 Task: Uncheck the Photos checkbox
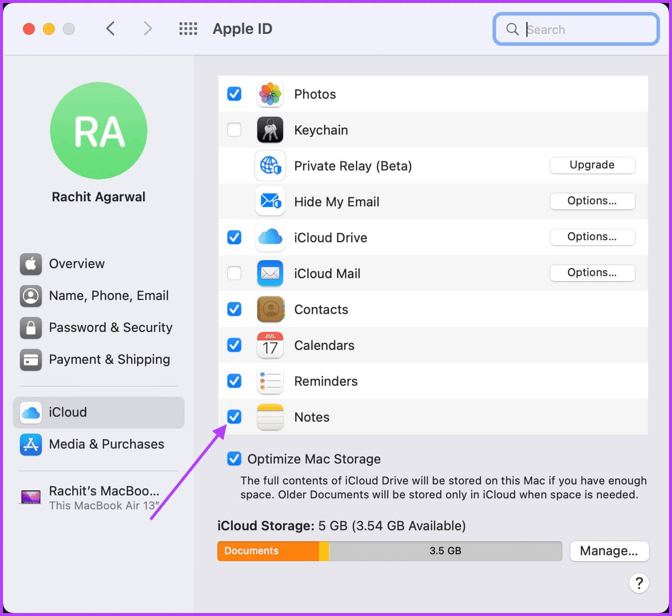(x=234, y=94)
